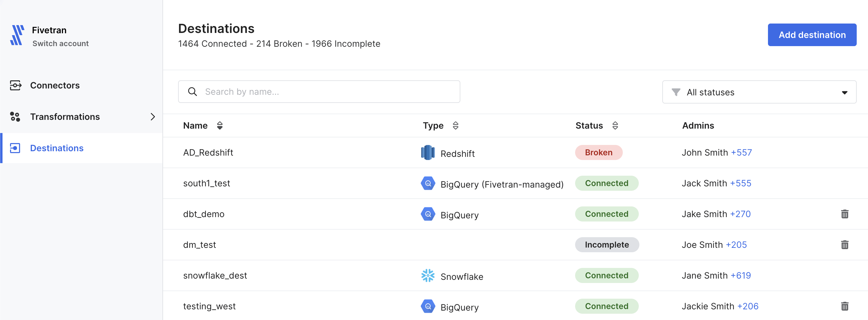The width and height of the screenshot is (868, 320).
Task: Expand the Transformations submenu chevron
Action: coord(153,117)
